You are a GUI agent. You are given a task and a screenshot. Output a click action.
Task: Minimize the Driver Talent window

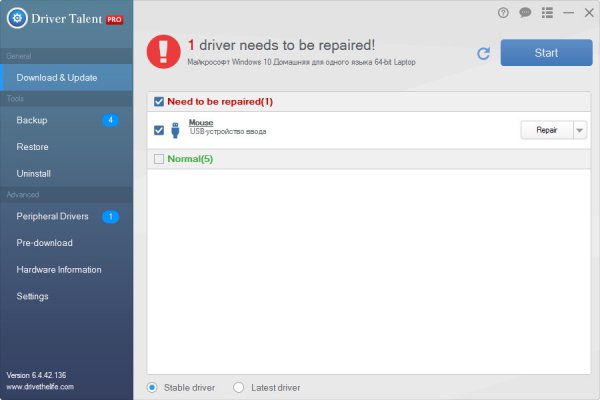click(x=568, y=13)
